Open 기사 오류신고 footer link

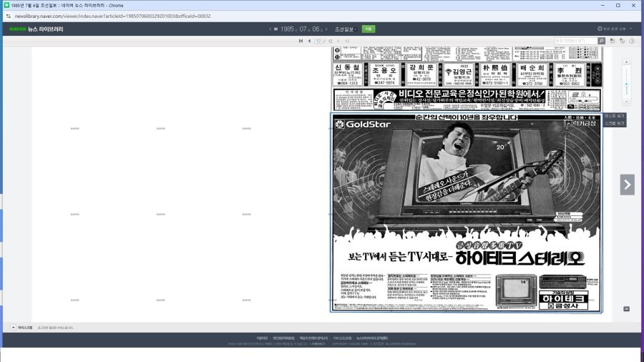tap(342, 338)
